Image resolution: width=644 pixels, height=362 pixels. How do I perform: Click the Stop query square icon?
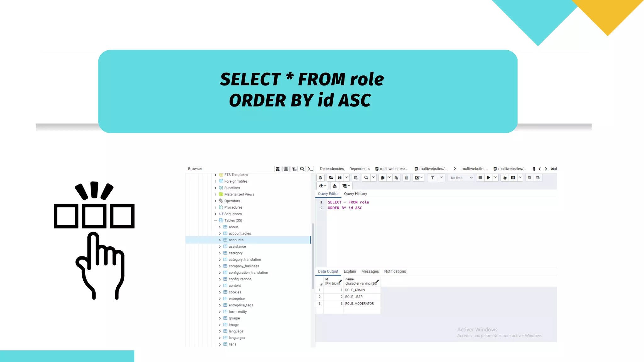[x=480, y=178]
